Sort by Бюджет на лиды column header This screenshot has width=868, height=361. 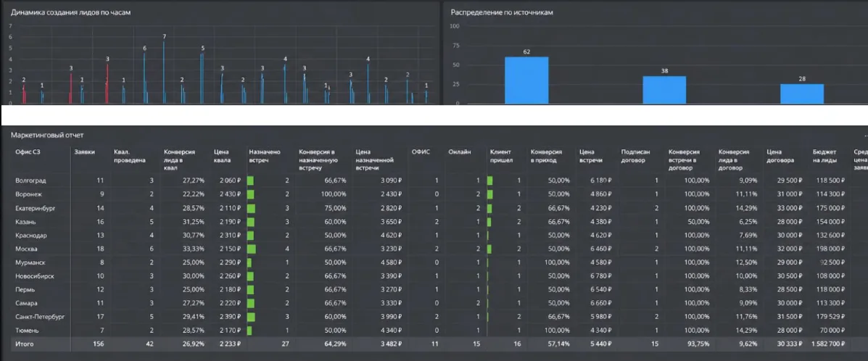point(824,156)
